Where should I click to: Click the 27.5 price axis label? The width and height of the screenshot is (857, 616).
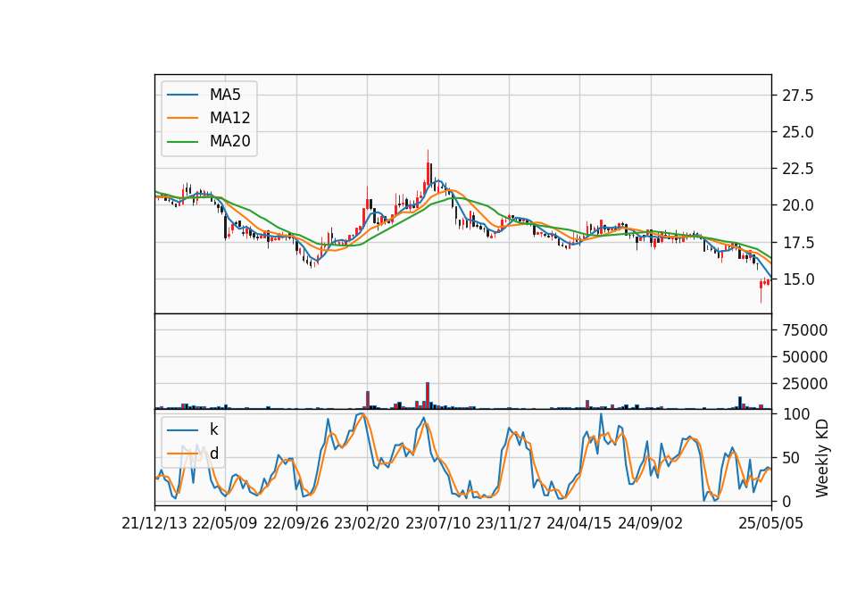point(797,96)
